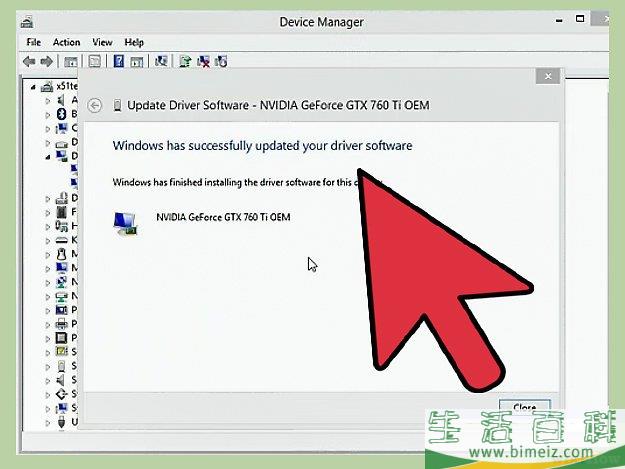Screen dimensions: 625x469
Task: Close the Update Driver Software dialog with X
Action: [x=548, y=76]
